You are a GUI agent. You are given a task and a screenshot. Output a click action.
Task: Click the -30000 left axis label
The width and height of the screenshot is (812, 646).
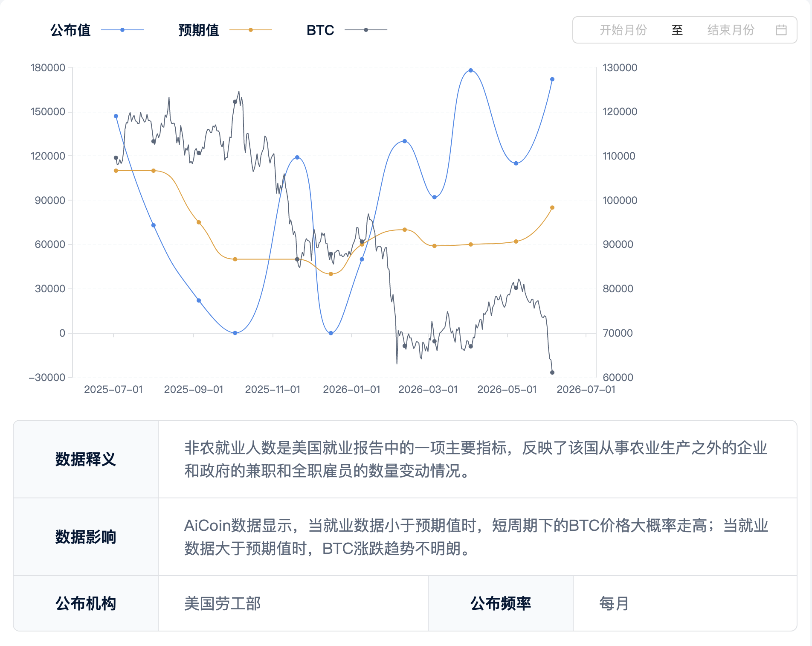point(47,377)
